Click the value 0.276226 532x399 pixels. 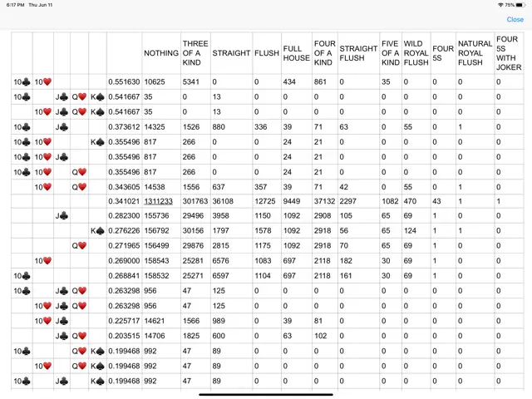[124, 231]
